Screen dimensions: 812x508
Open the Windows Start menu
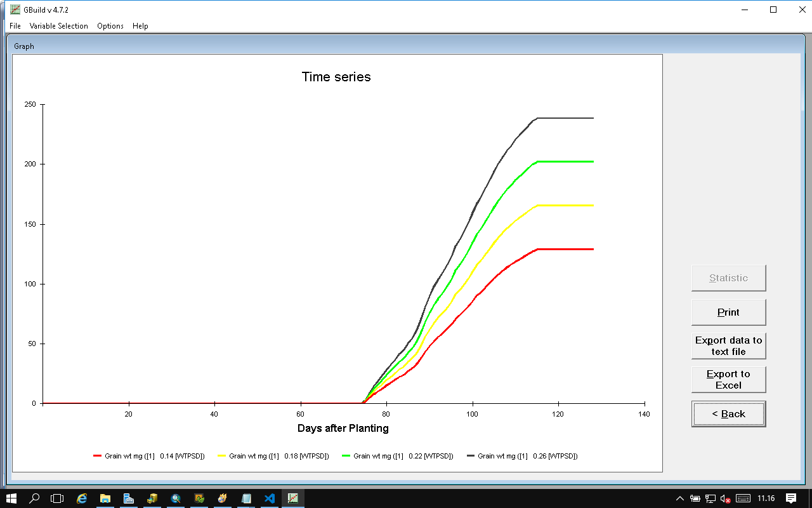pyautogui.click(x=11, y=498)
